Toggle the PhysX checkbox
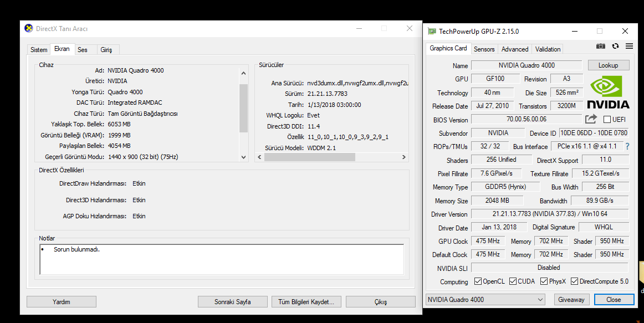This screenshot has width=644, height=323. click(x=544, y=281)
